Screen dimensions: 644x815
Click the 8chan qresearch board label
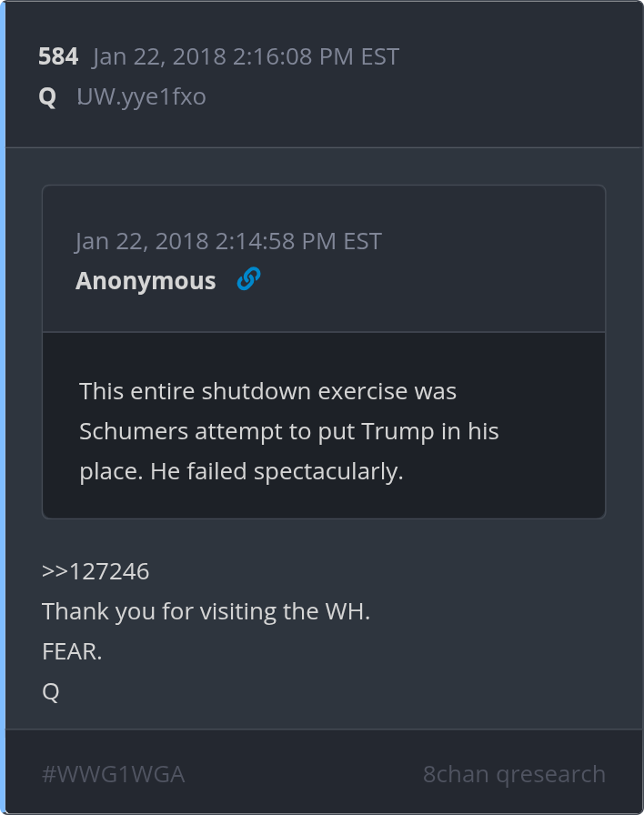pyautogui.click(x=514, y=774)
